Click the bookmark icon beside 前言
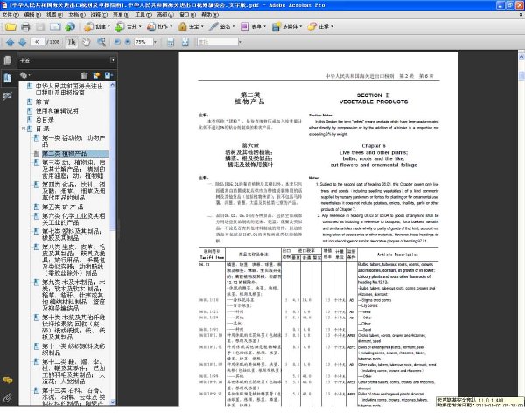525x420 pixels. 30,101
